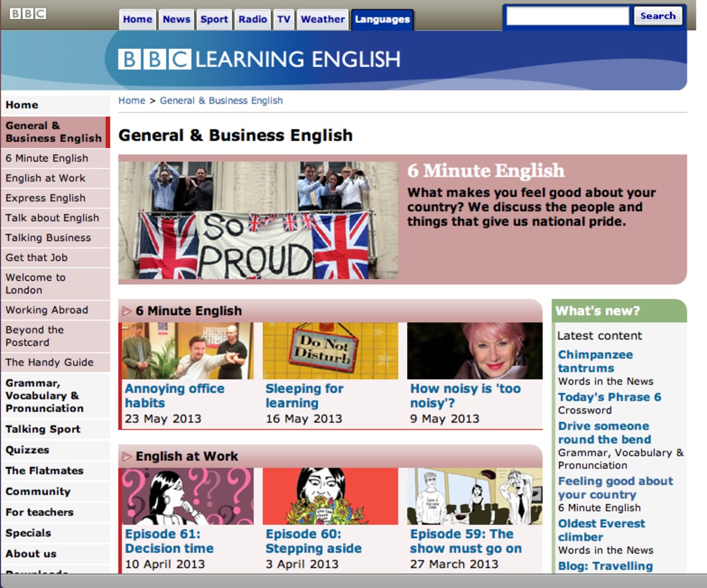Open Get that Job in sidebar
707x588 pixels.
55,257
